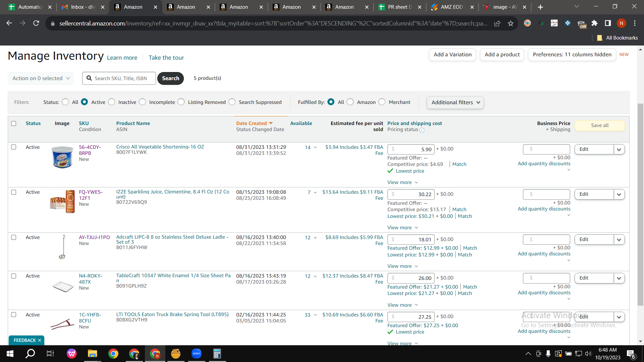
Task: Open the notification center
Action: pyautogui.click(x=631, y=354)
